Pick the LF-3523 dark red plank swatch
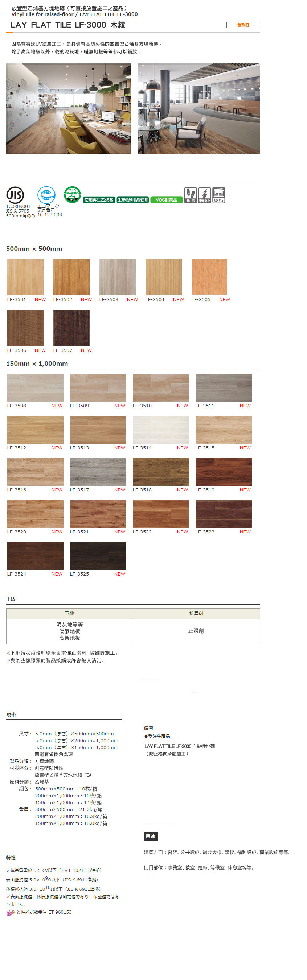 [x=224, y=514]
